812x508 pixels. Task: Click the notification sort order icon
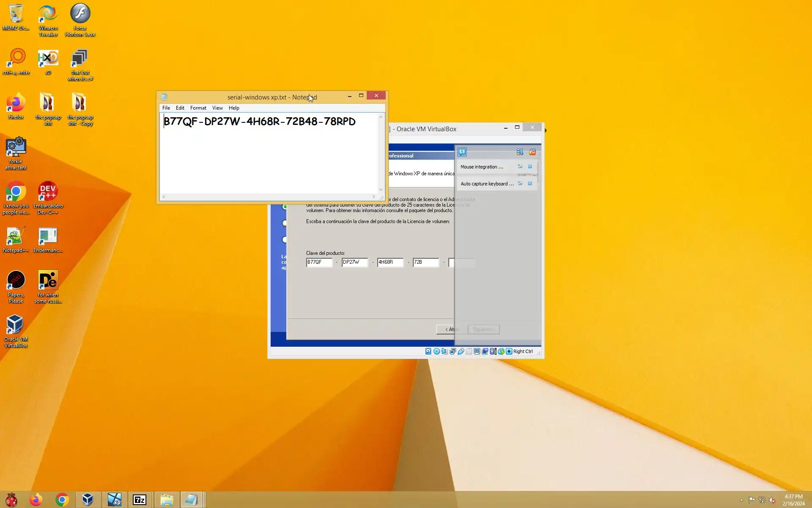pos(520,152)
